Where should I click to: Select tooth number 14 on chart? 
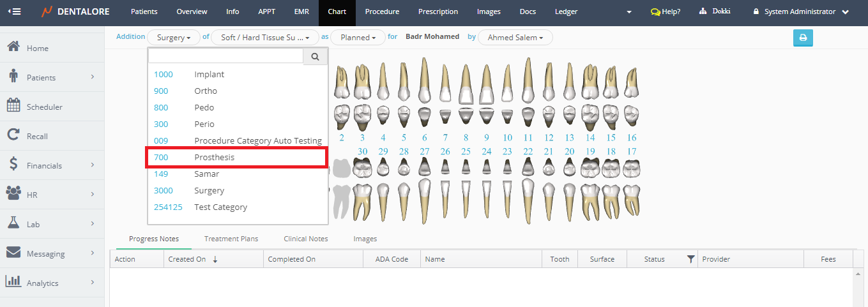[x=590, y=138]
